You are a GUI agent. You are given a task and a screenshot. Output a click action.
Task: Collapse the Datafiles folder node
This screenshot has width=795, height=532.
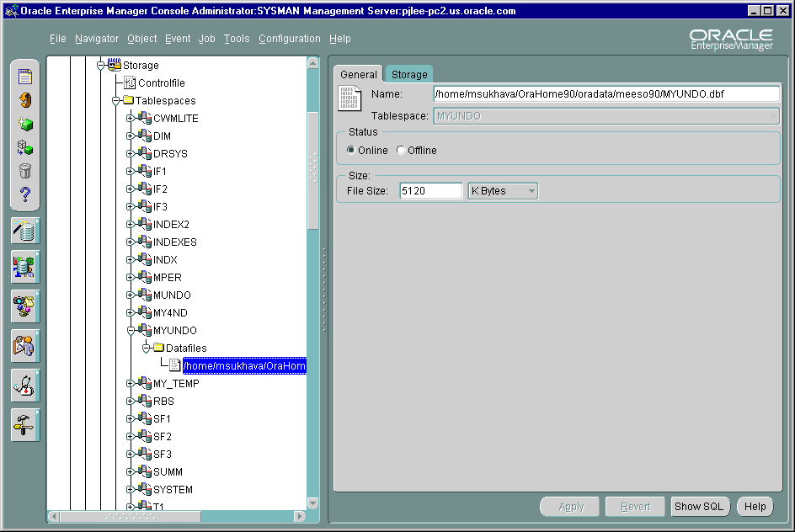[x=146, y=348]
